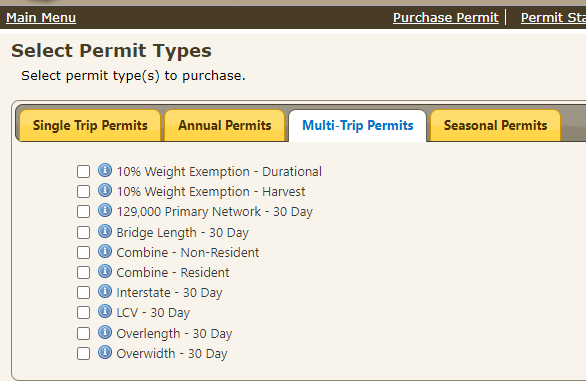The width and height of the screenshot is (586, 381).
Task: Open the Purchase Permit link
Action: coord(445,18)
